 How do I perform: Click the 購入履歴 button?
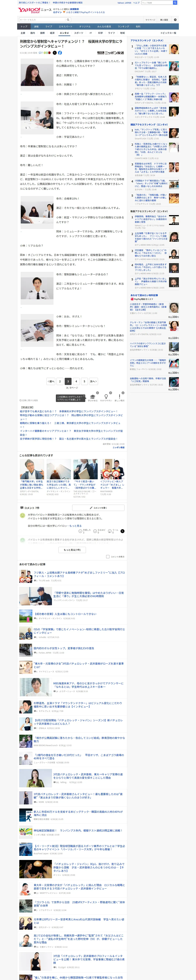[x=164, y=20]
